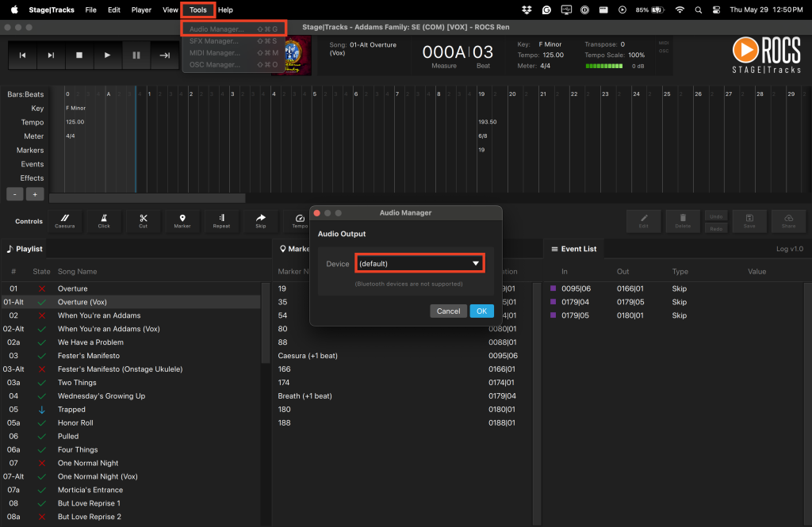The height and width of the screenshot is (527, 812).
Task: Toggle state of When You're an Addams
Action: (42, 315)
